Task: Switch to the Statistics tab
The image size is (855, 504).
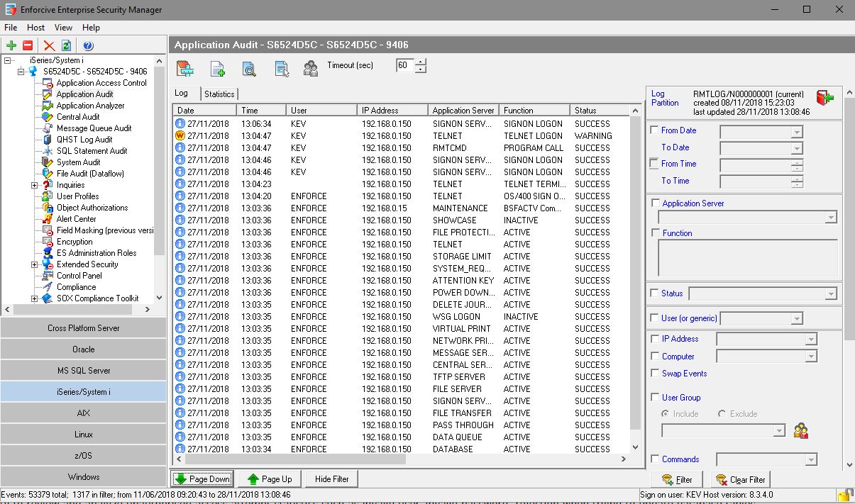Action: [219, 94]
